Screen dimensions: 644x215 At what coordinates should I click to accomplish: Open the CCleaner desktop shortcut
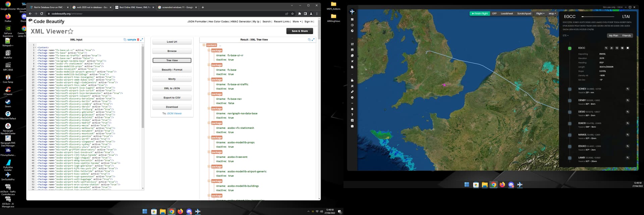coord(8,91)
